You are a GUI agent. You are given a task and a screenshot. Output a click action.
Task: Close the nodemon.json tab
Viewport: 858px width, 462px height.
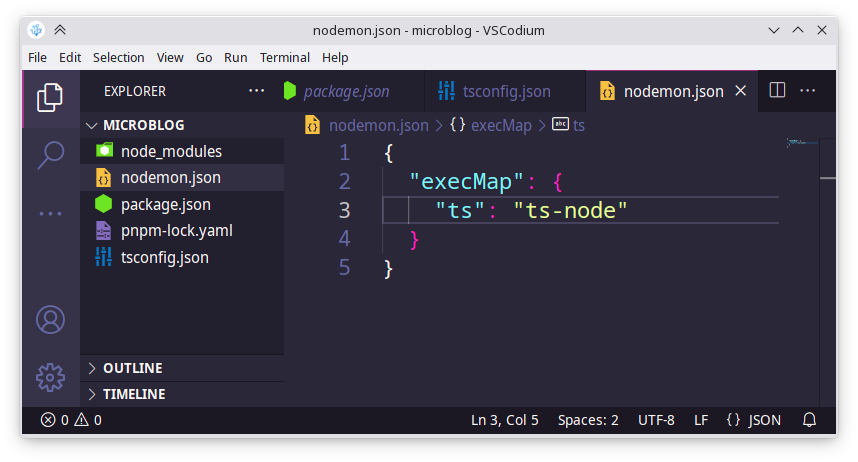pyautogui.click(x=740, y=91)
